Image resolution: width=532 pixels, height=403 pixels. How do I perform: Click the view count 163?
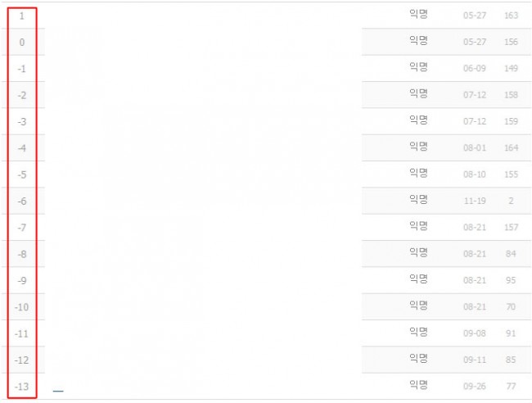pyautogui.click(x=512, y=16)
